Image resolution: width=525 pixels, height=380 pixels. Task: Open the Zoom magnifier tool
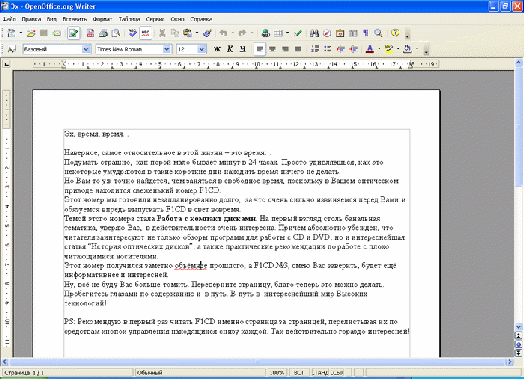coord(378,33)
